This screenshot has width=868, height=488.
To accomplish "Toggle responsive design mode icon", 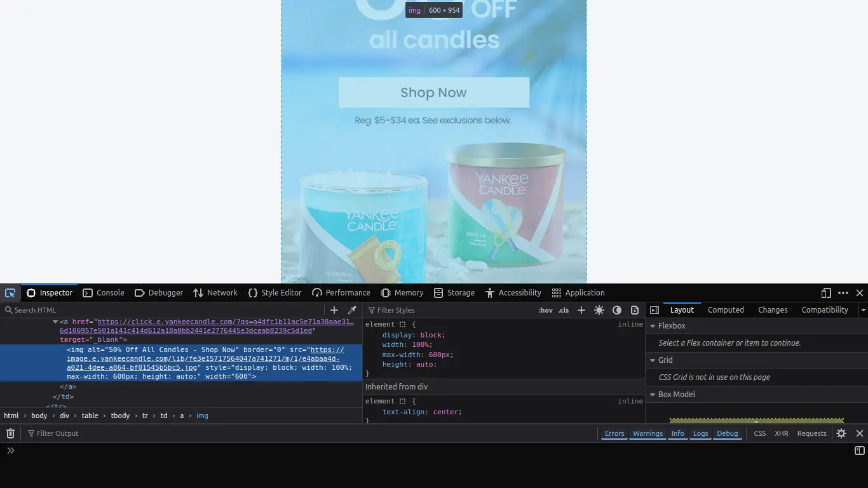I will pos(826,293).
